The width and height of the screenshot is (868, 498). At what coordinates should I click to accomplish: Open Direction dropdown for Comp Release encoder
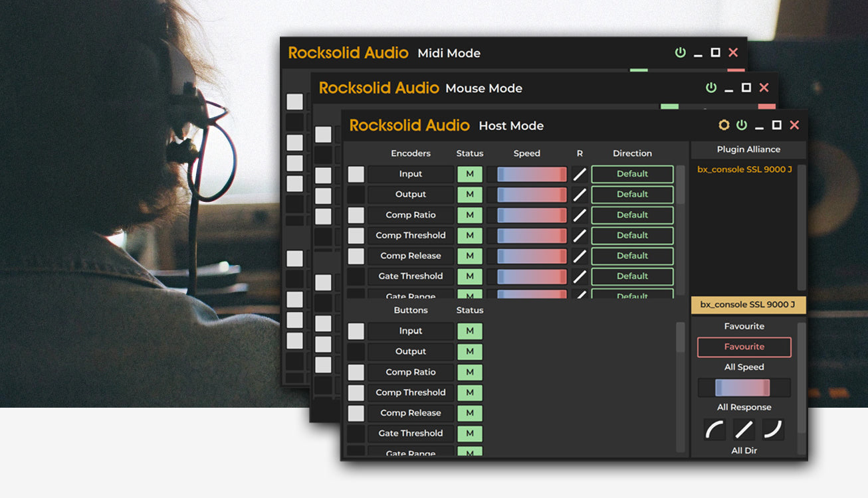pos(632,256)
